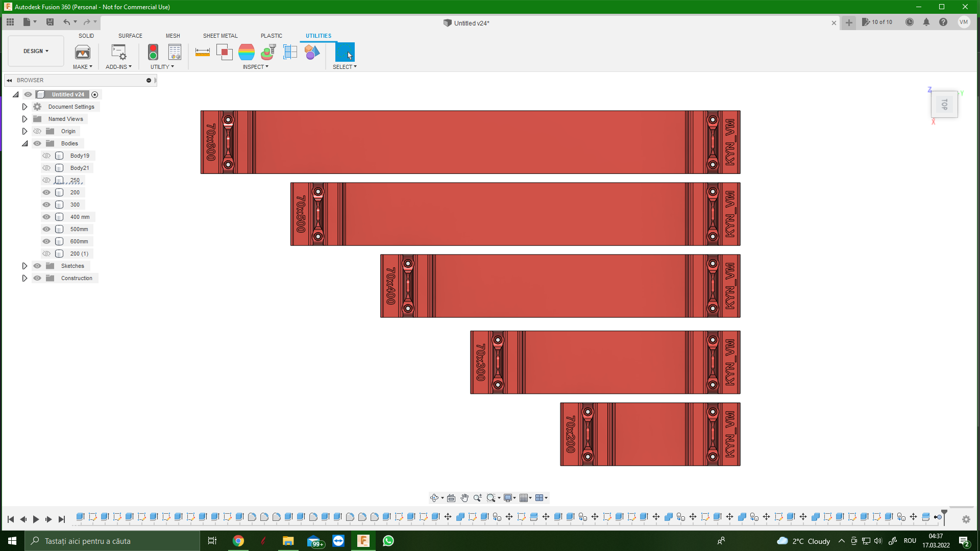Screen dimensions: 980x551
Task: Switch to the SHEET METAL tab
Action: [220, 36]
